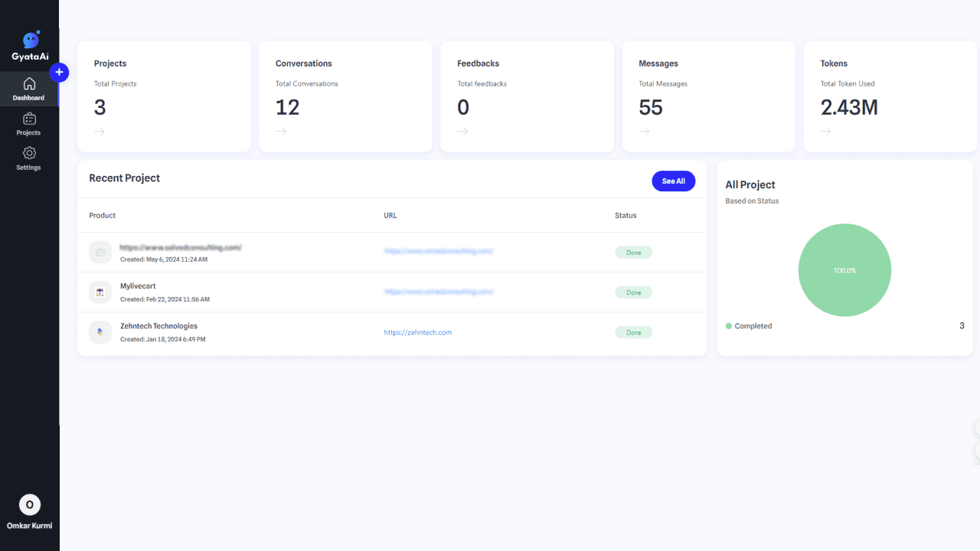
Task: Open the Settings gear icon
Action: click(x=29, y=153)
